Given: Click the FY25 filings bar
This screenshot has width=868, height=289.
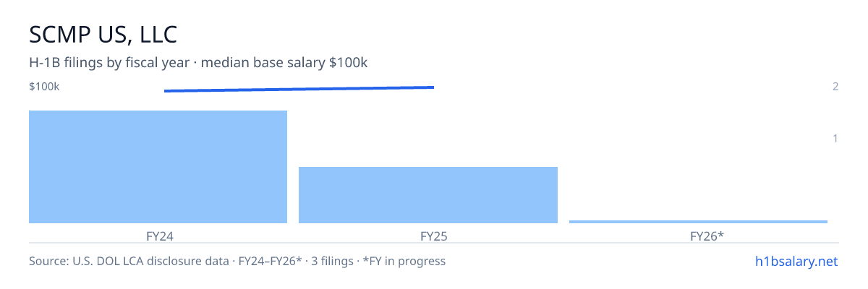Looking at the screenshot, I should (x=428, y=195).
